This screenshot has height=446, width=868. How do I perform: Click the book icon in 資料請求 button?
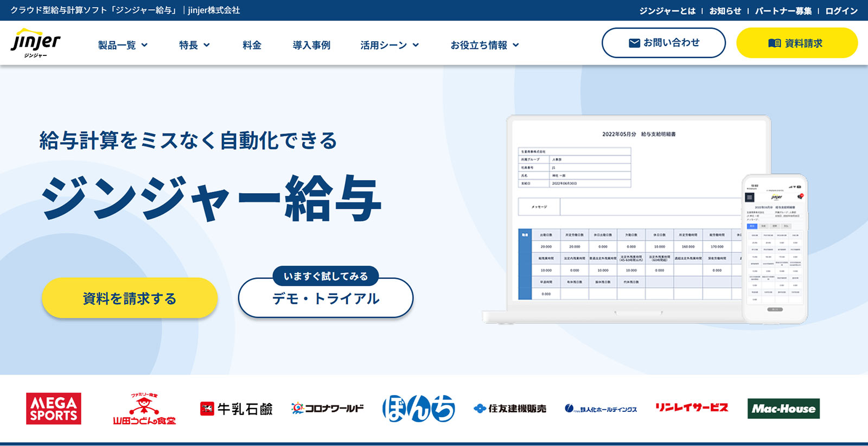click(x=774, y=43)
